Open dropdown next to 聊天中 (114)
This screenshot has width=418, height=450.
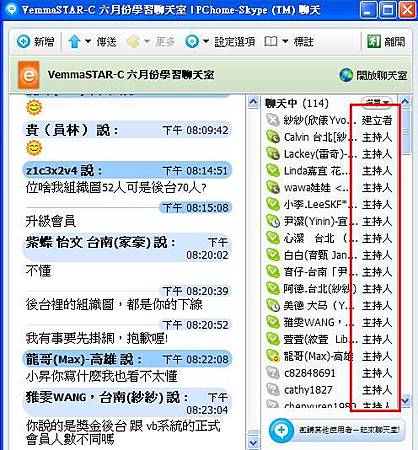coord(377,102)
